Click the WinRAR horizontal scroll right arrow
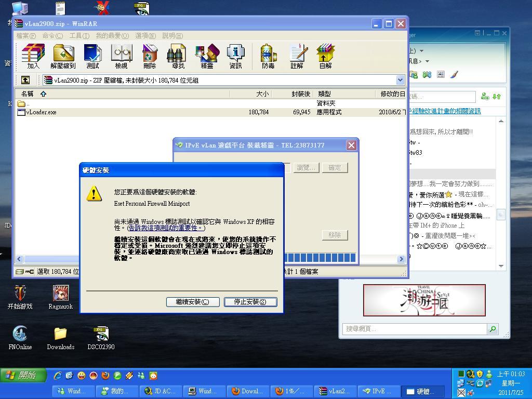The width and height of the screenshot is (532, 399). click(x=401, y=259)
